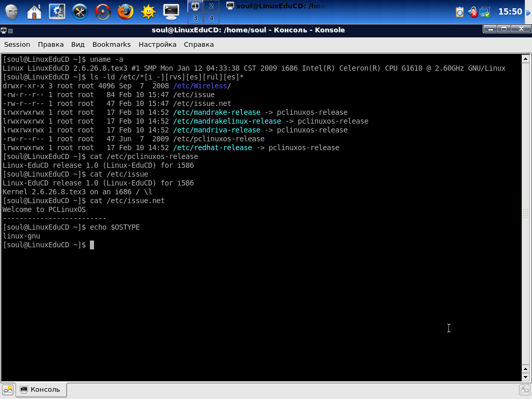This screenshot has width=532, height=399.
Task: Open the Правка menu
Action: point(50,45)
